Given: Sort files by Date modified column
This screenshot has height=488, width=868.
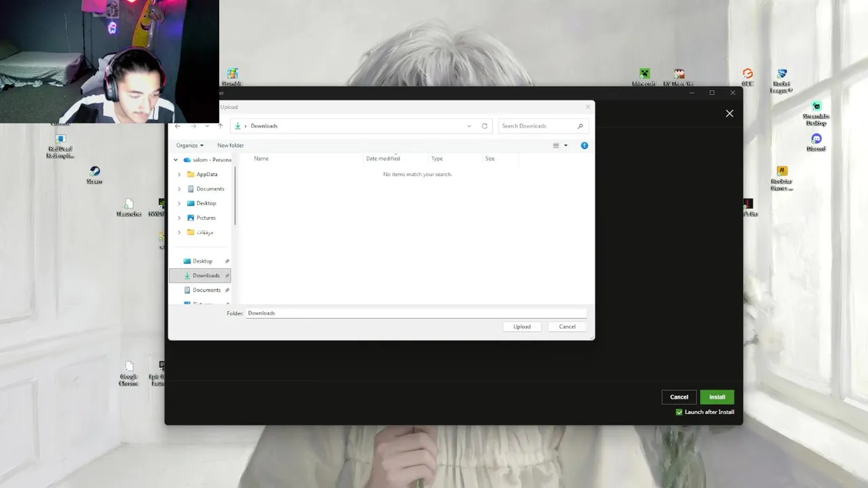Looking at the screenshot, I should pyautogui.click(x=383, y=159).
